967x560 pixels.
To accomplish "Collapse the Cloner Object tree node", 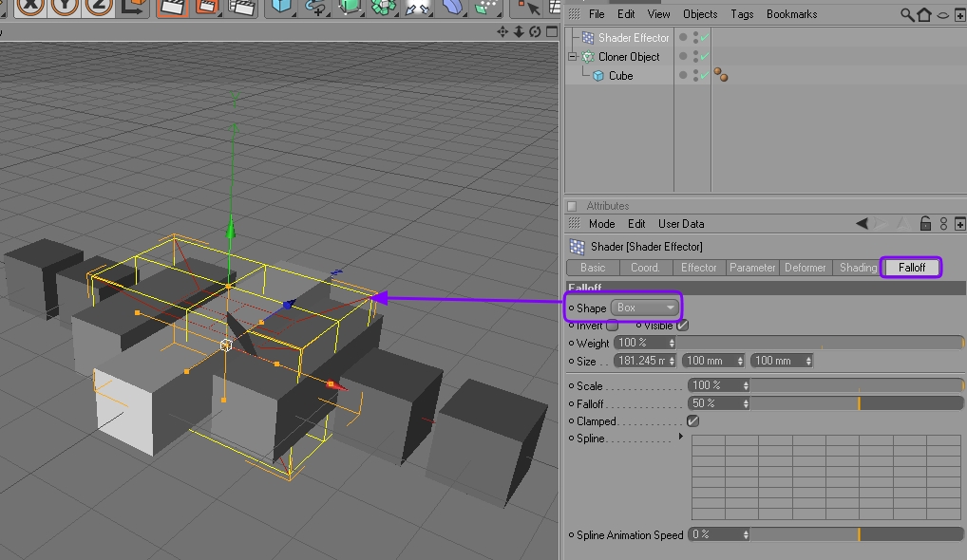I will [572, 57].
